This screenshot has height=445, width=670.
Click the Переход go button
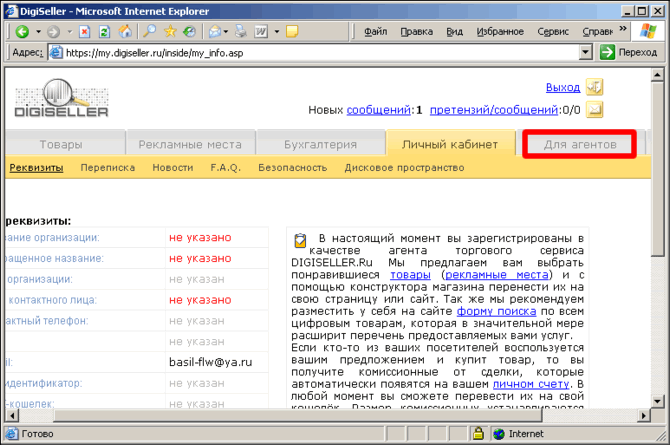pos(629,53)
